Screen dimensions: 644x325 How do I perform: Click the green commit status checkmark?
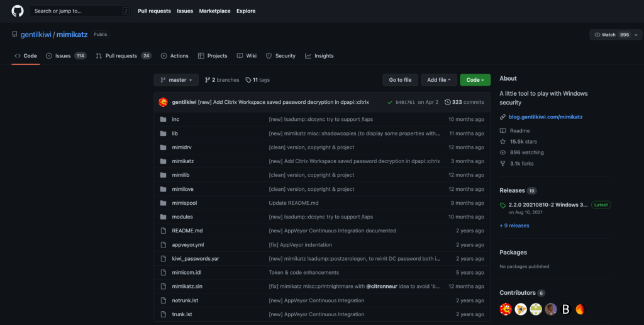[x=390, y=102]
